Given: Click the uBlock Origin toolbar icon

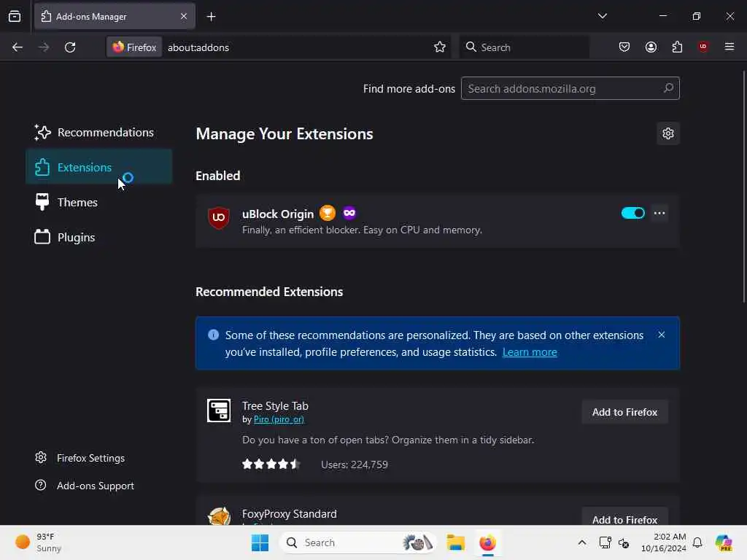Looking at the screenshot, I should coord(703,47).
